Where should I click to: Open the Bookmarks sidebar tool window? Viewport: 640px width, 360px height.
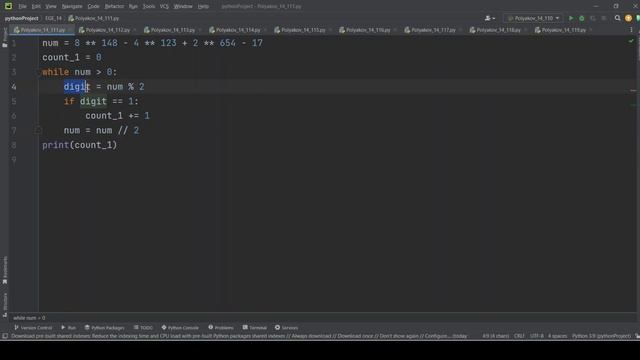[x=5, y=270]
